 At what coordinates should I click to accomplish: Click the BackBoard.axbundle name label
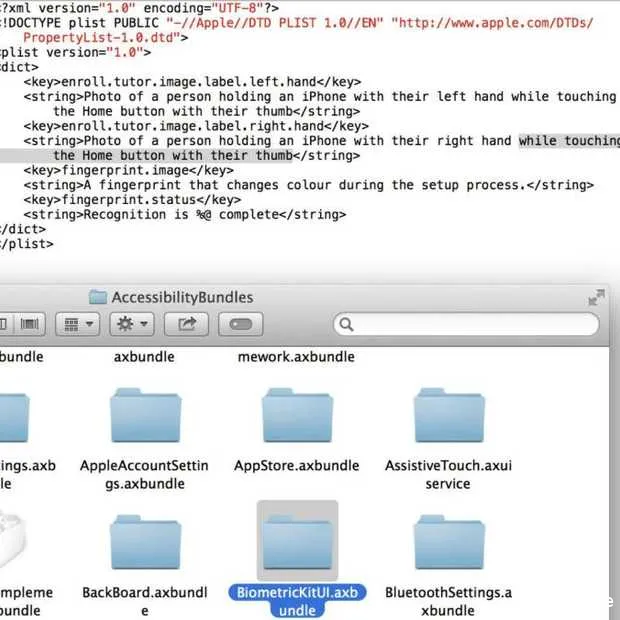click(145, 601)
